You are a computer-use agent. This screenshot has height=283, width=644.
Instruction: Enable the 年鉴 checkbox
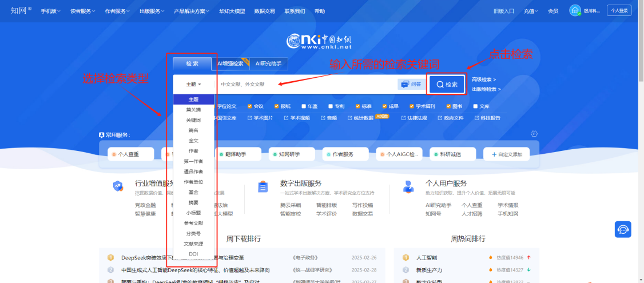(304, 106)
